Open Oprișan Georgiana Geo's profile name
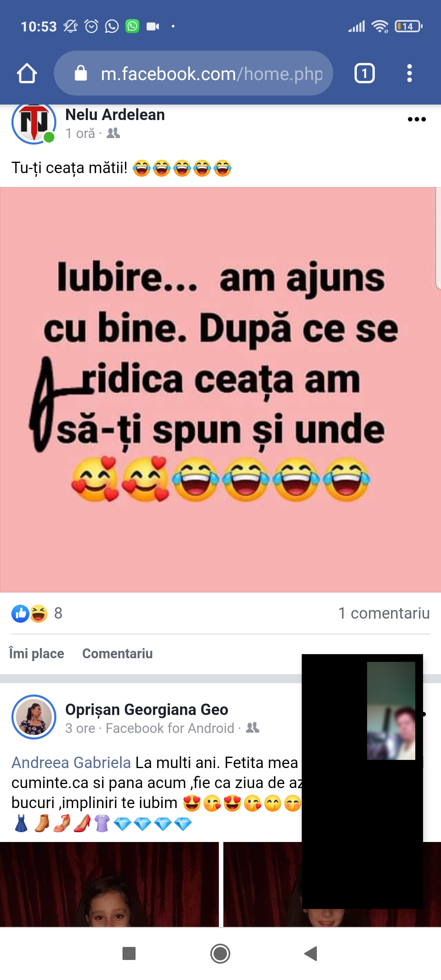 coord(147,710)
